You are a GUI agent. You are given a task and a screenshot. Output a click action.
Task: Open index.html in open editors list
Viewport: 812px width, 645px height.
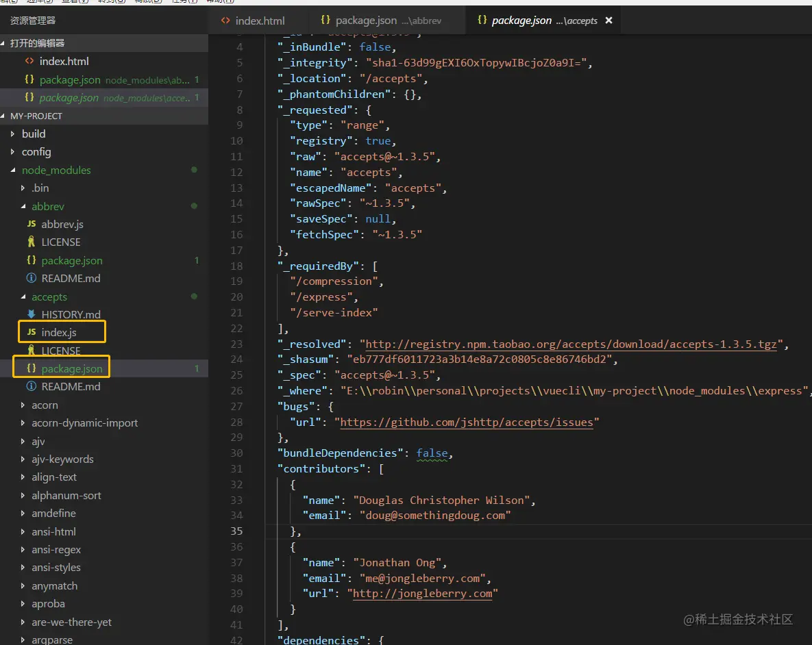(x=103, y=61)
